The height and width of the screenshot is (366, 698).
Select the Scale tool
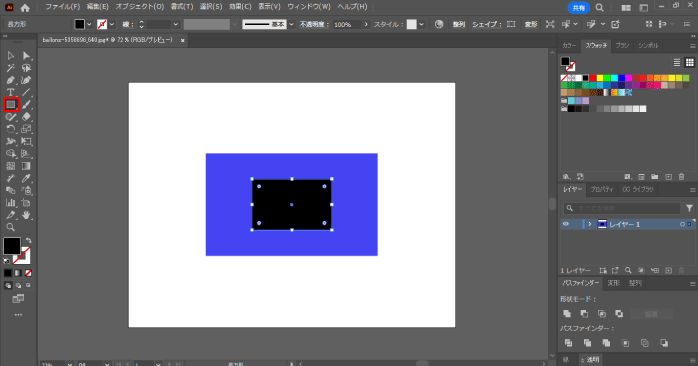coord(26,129)
